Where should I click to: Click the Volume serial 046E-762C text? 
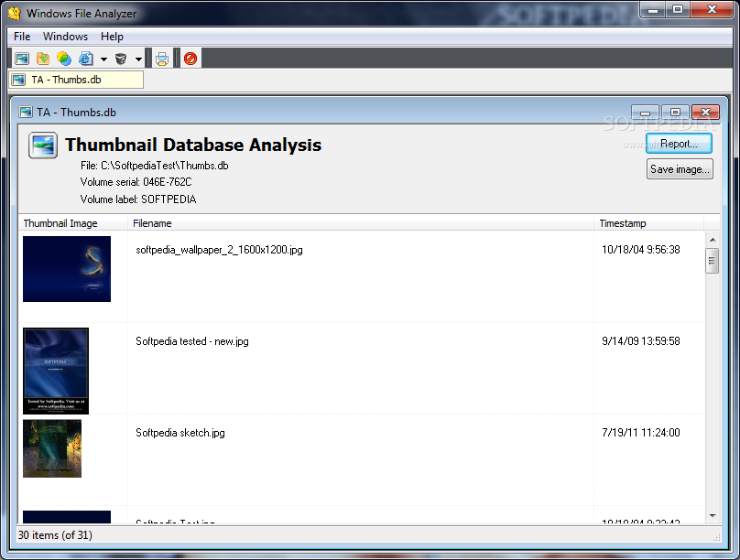pyautogui.click(x=136, y=182)
